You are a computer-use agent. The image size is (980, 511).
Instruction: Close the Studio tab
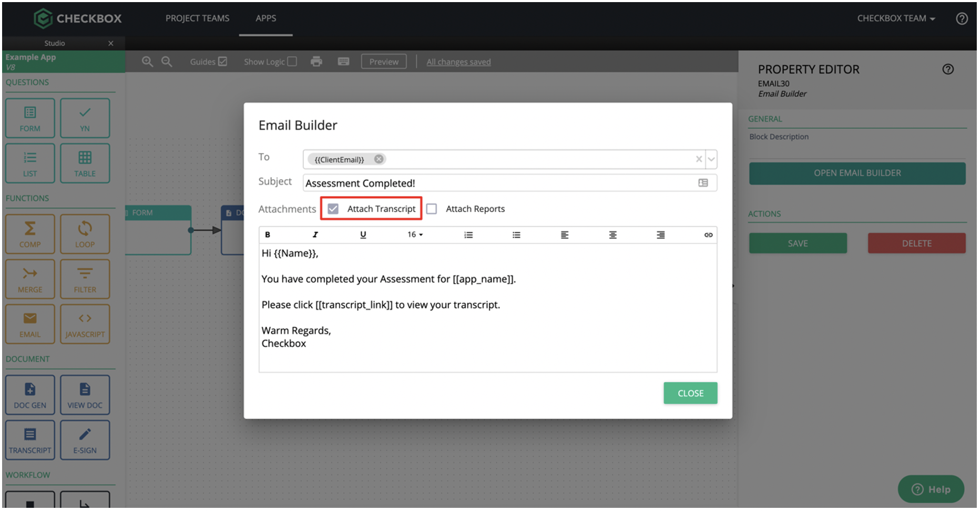point(111,43)
